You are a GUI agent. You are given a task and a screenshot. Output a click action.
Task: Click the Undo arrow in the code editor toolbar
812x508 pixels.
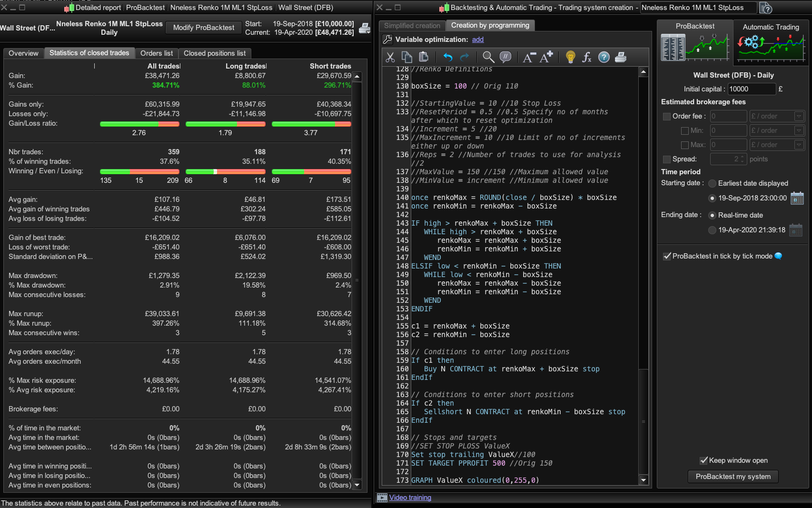tap(447, 57)
